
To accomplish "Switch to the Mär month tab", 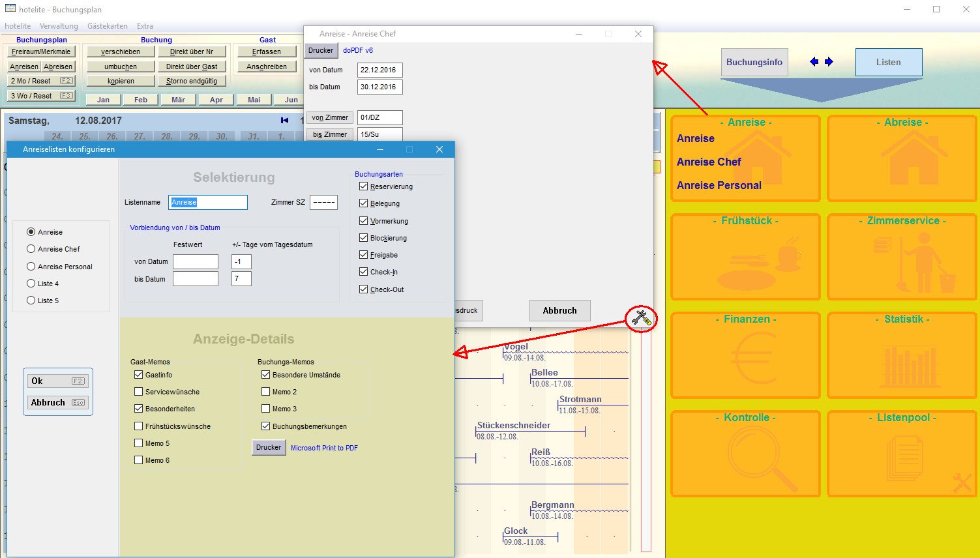I will 178,100.
